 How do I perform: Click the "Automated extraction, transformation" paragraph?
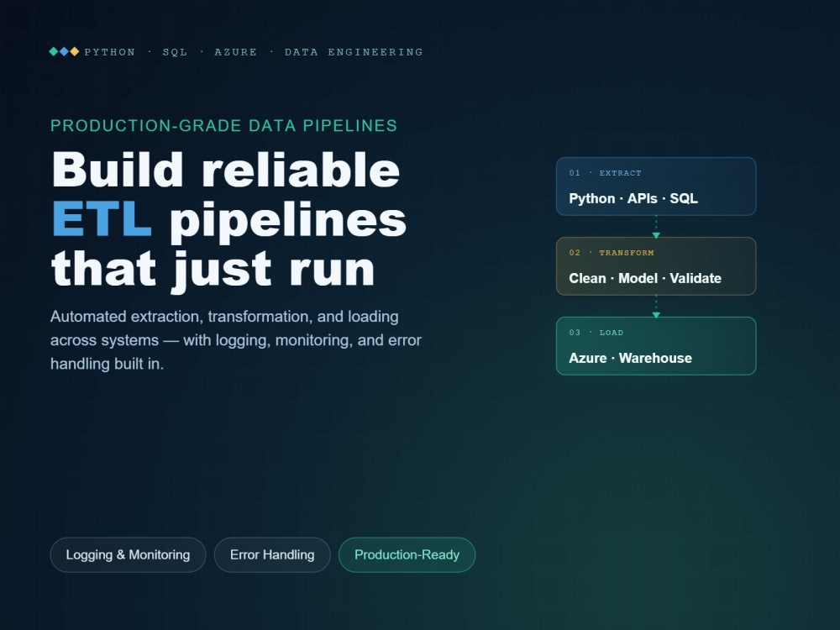(x=236, y=340)
